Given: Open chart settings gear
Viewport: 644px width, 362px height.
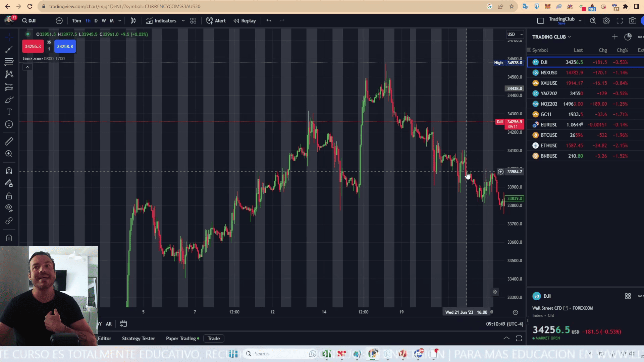Looking at the screenshot, I should point(606,21).
